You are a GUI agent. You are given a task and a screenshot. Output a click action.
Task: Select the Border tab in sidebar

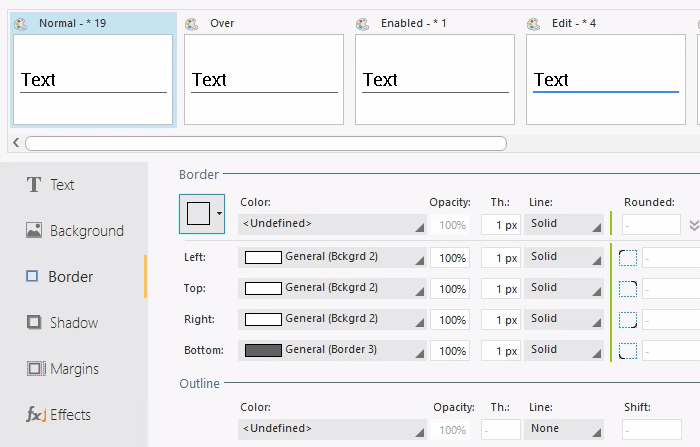click(x=70, y=277)
